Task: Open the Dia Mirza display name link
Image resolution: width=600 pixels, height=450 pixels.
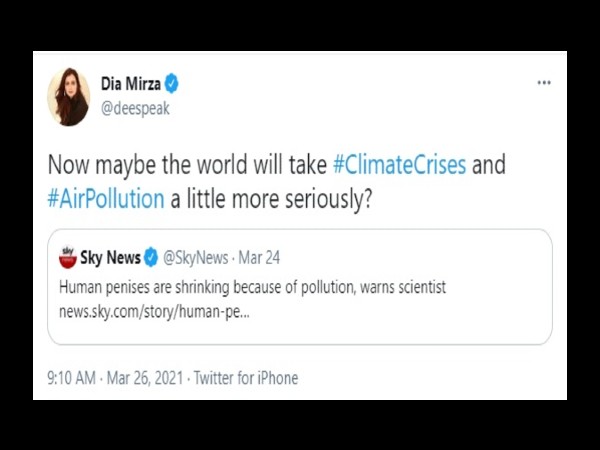Action: tap(131, 84)
